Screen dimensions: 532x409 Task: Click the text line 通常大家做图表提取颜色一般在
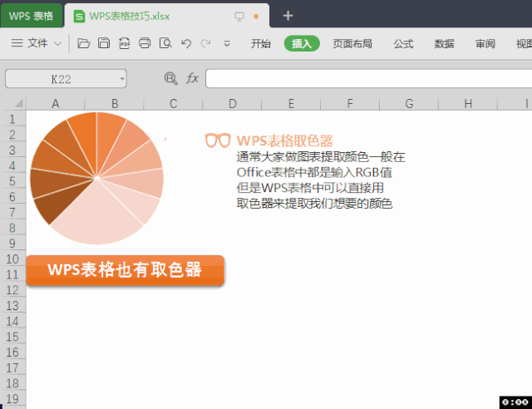pos(321,157)
